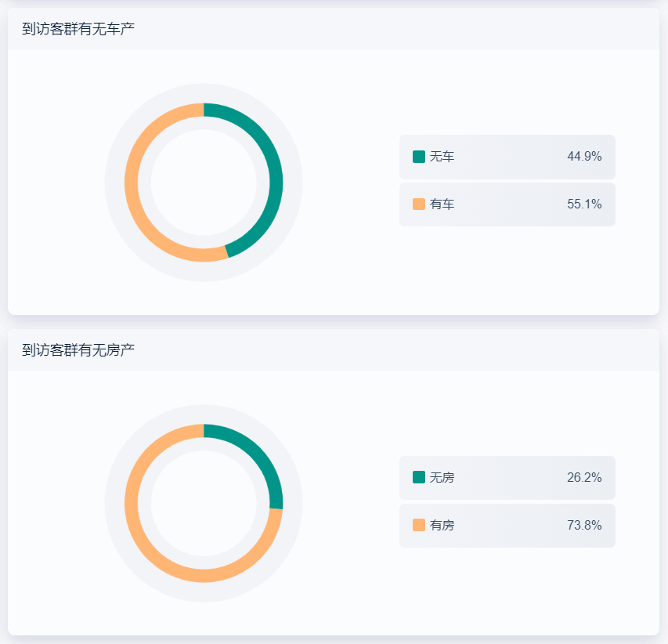
Task: Click the 55.1% percentage value
Action: pyautogui.click(x=584, y=204)
